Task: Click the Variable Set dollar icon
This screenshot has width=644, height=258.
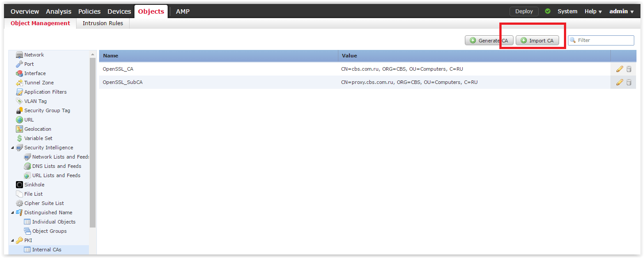Action: click(x=19, y=138)
